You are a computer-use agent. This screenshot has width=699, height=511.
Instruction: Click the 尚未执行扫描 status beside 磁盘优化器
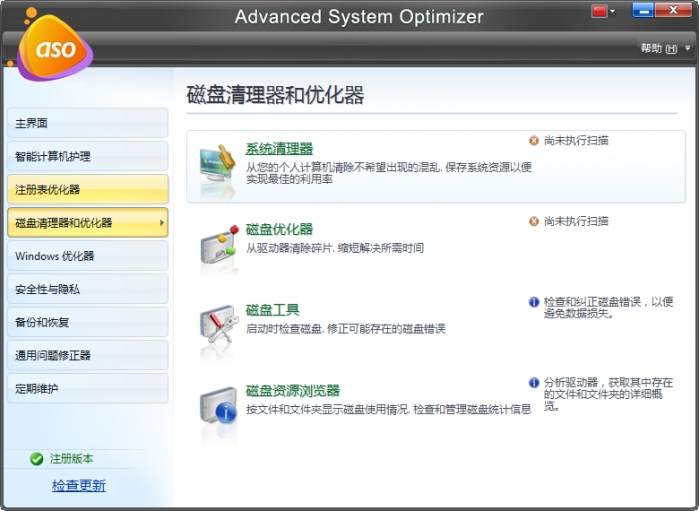click(x=576, y=221)
